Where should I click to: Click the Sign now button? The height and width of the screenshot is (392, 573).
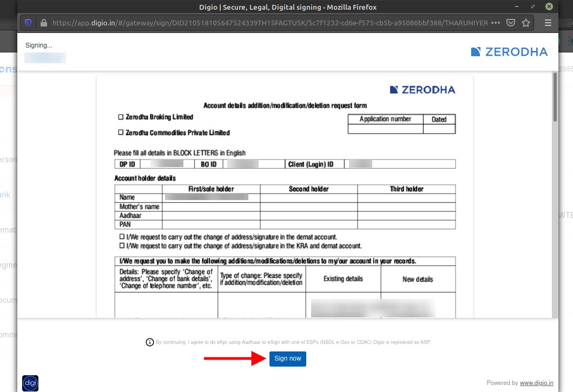pyautogui.click(x=288, y=359)
